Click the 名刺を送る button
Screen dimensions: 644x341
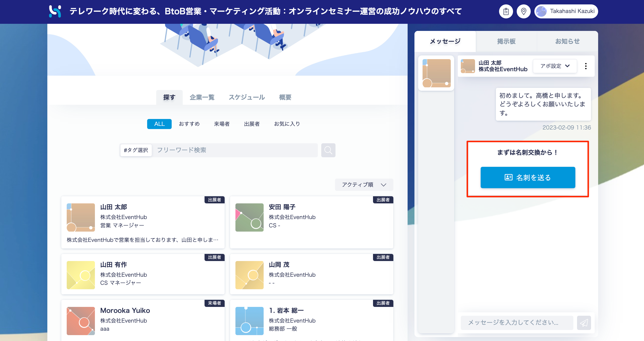coord(528,178)
